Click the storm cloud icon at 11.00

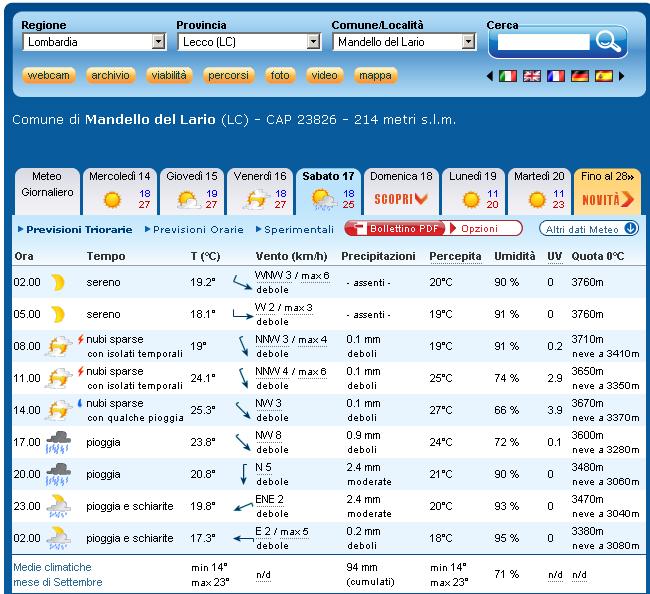(x=58, y=378)
